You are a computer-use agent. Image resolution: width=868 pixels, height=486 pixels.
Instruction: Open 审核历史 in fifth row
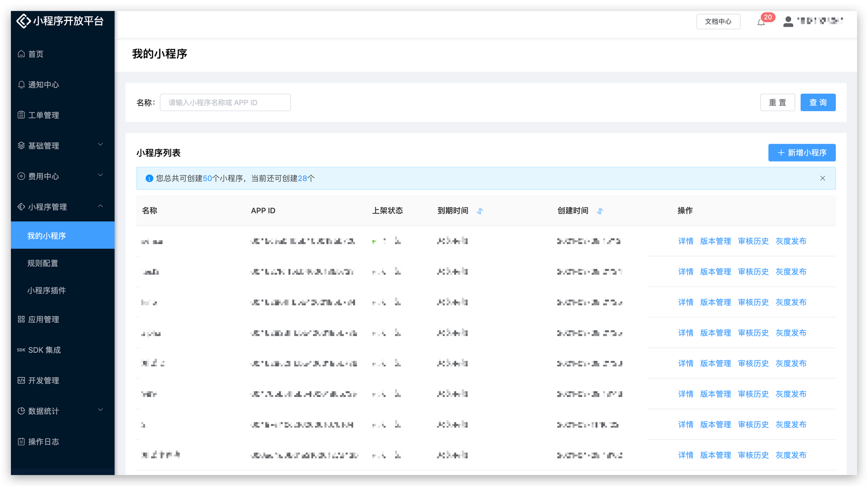coord(753,363)
